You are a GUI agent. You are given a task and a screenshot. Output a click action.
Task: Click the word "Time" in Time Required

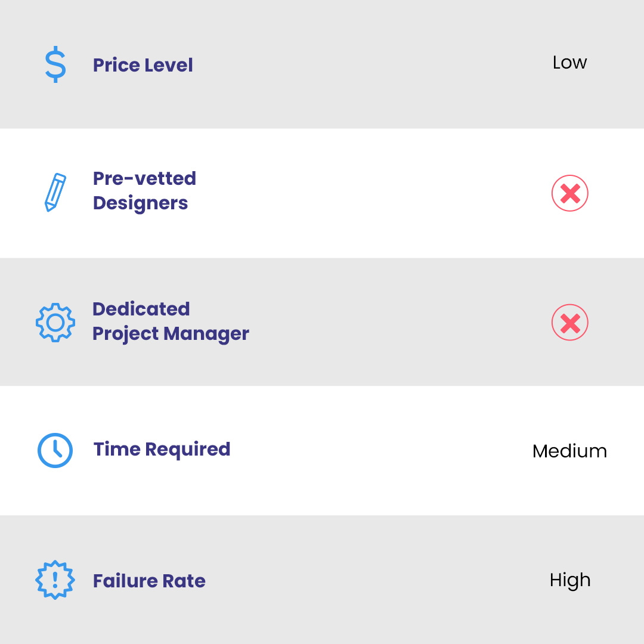pyautogui.click(x=117, y=449)
